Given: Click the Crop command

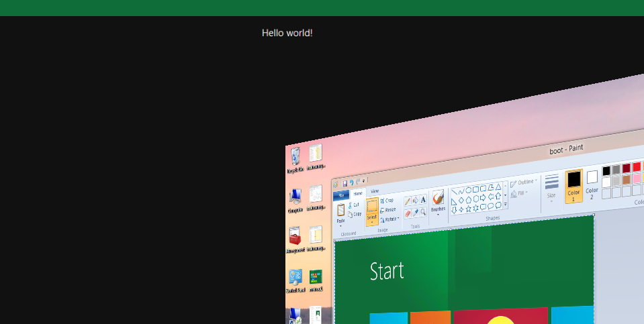Looking at the screenshot, I should 387,201.
